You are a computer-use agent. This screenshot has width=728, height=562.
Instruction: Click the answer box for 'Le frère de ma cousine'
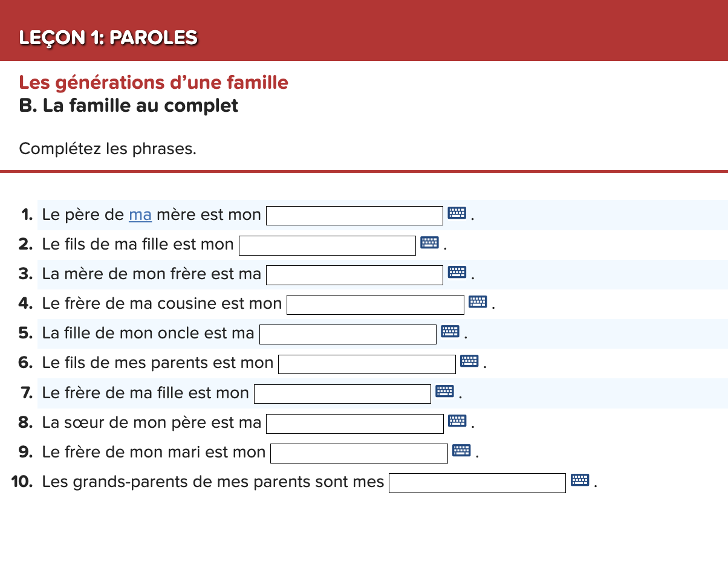point(375,304)
